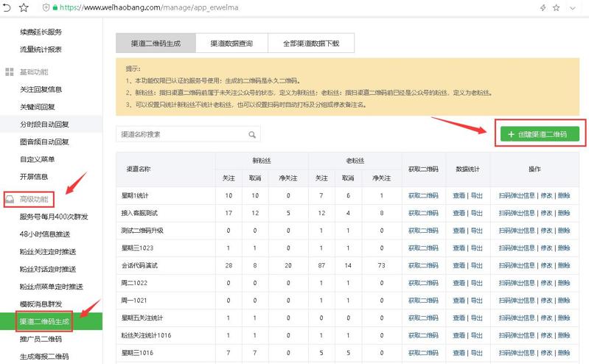Open 关注回复信息 in sidebar
Image resolution: width=589 pixels, height=364 pixels.
pos(41,89)
